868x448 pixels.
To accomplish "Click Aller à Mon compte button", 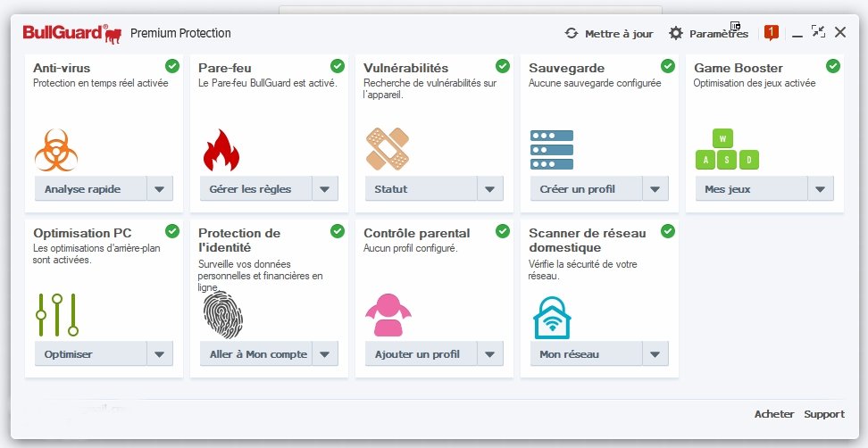I will point(255,354).
